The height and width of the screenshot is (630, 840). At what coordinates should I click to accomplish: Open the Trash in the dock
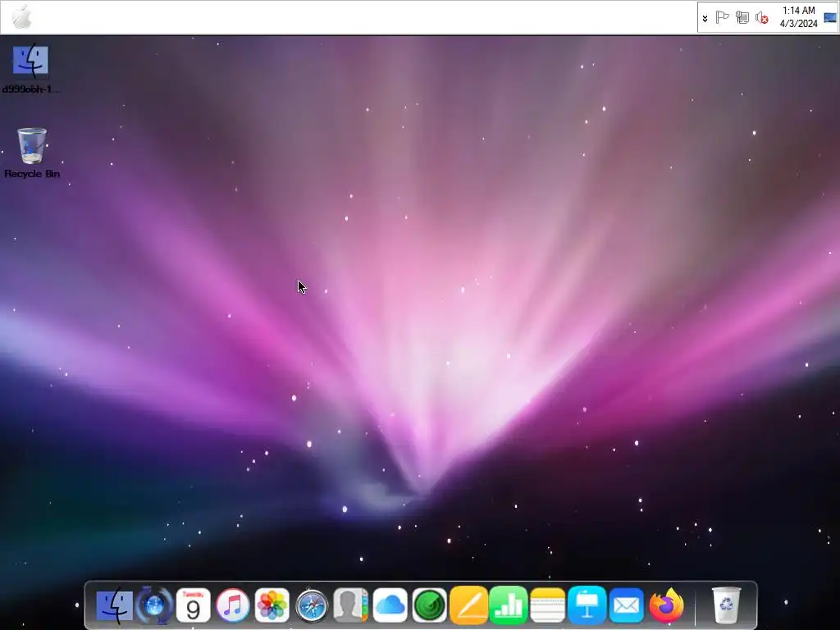pyautogui.click(x=727, y=606)
